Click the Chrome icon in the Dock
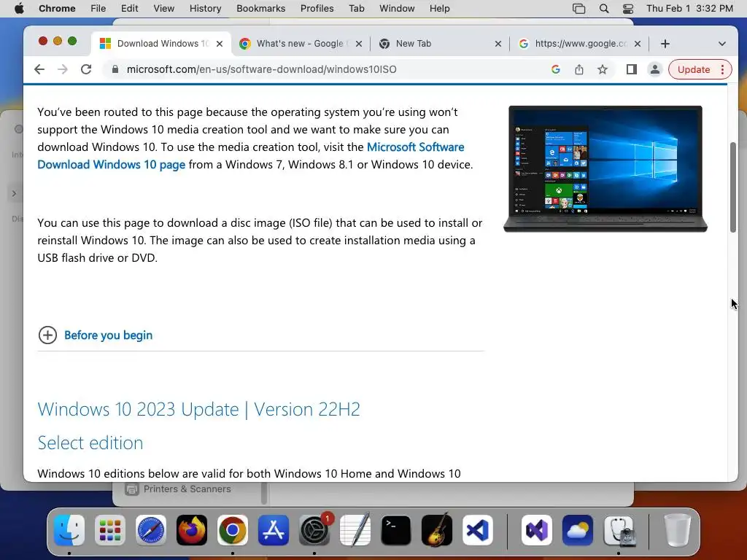This screenshot has height=560, width=747. [233, 530]
